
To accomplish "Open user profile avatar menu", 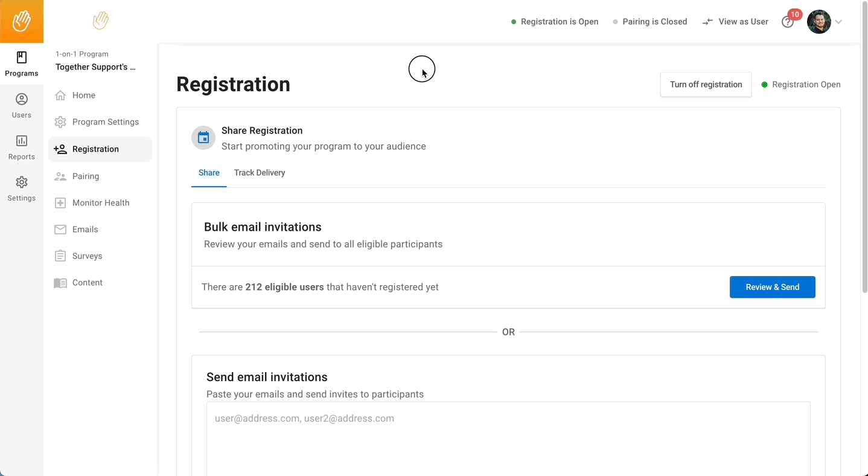I will (819, 22).
